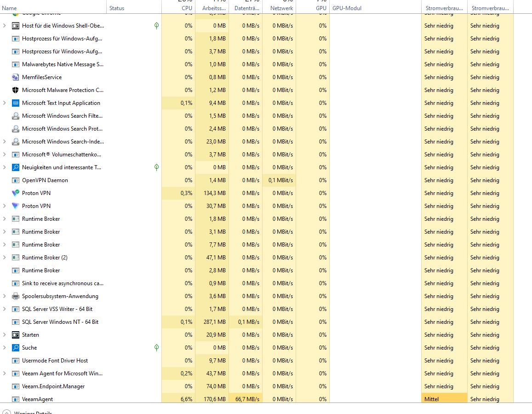Expand Microsoft Windows Search-Inde... entry

(5, 142)
